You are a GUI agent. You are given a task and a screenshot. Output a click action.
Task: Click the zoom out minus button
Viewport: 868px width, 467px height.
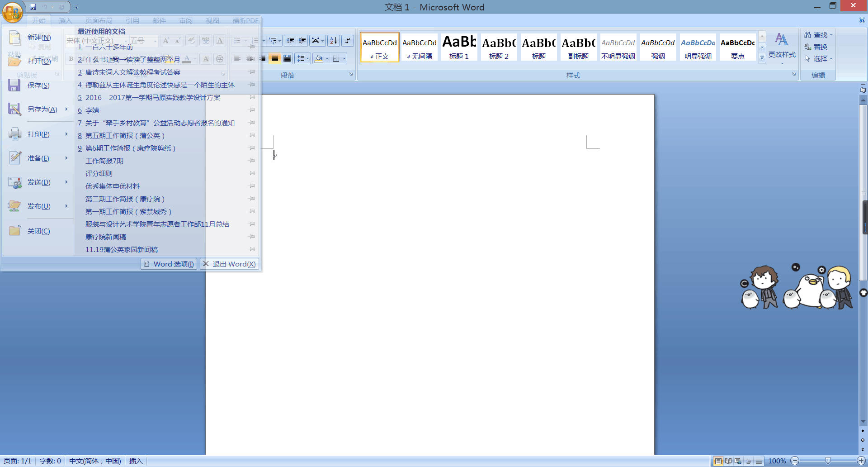pyautogui.click(x=795, y=461)
